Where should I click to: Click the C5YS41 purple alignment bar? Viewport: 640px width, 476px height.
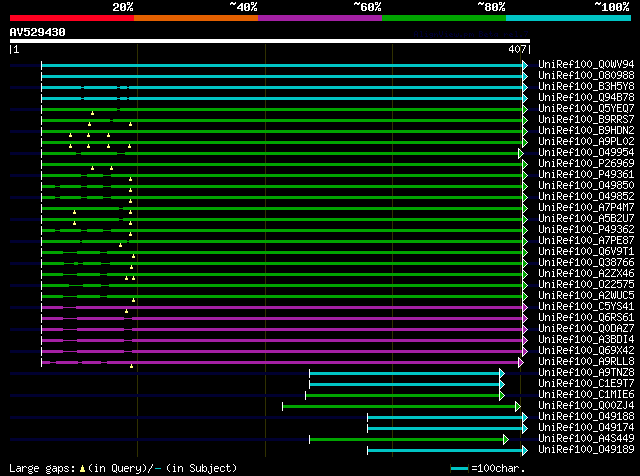pos(282,307)
